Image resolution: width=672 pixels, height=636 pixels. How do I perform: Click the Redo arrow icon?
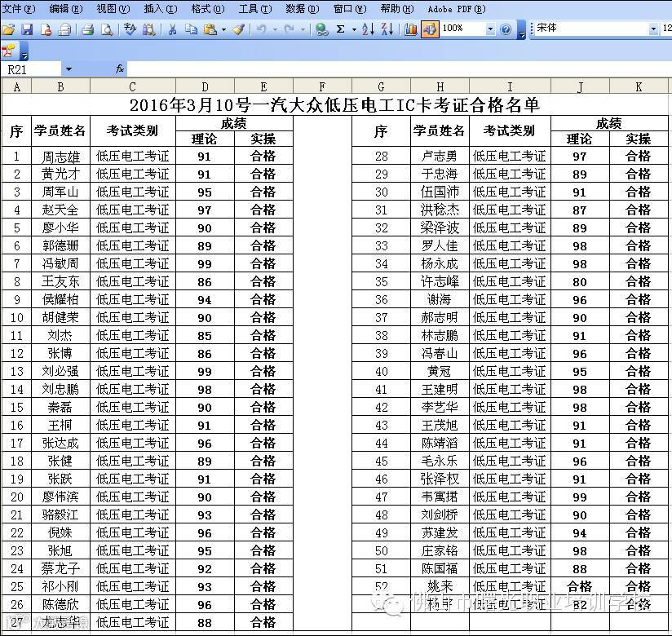[290, 29]
